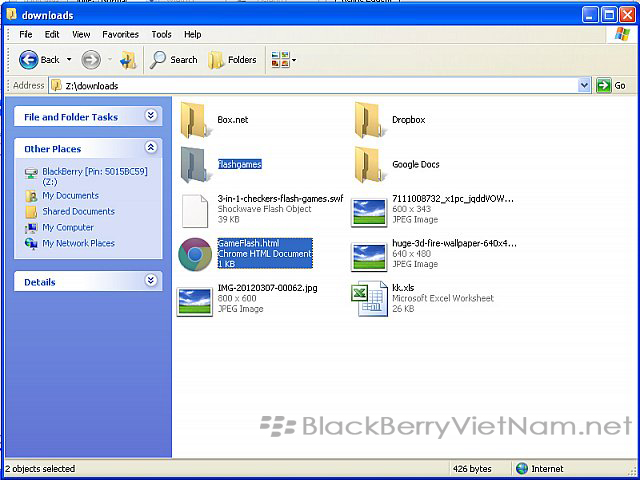The width and height of the screenshot is (640, 480).
Task: Expand the File and Folder Tasks panel
Action: click(x=151, y=116)
